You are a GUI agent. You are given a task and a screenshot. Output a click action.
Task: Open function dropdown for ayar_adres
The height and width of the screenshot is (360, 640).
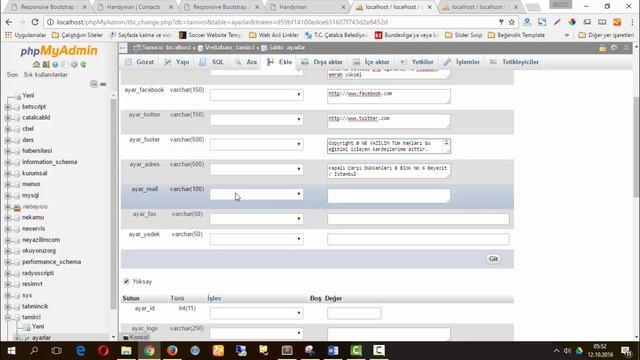pyautogui.click(x=256, y=169)
